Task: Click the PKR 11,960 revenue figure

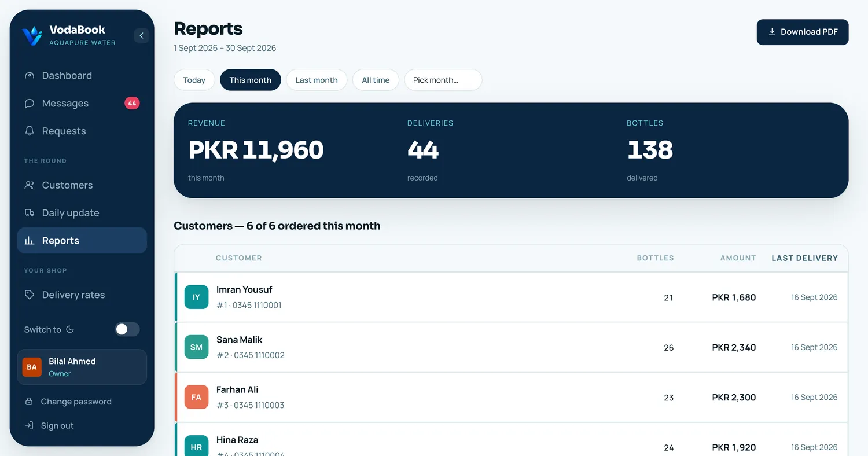Action: point(256,150)
